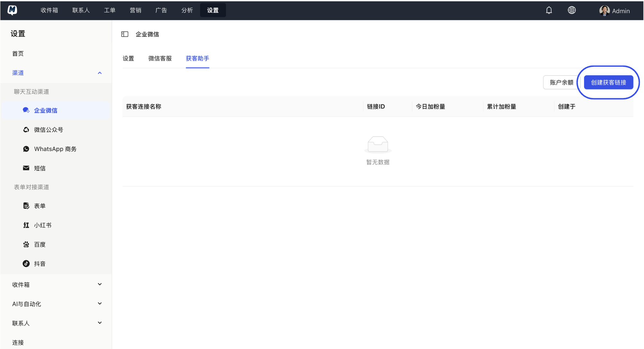Click the 创建获客链接 button
644x349 pixels.
point(608,82)
